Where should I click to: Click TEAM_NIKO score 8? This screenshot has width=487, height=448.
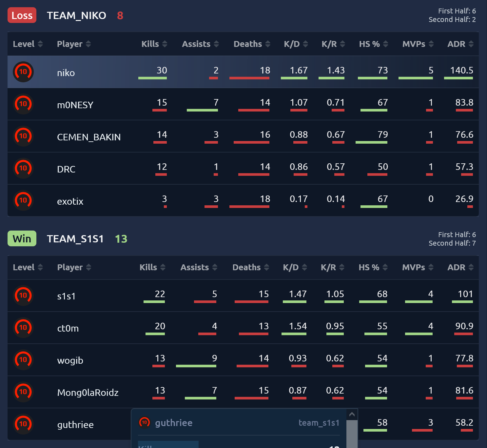(x=120, y=15)
